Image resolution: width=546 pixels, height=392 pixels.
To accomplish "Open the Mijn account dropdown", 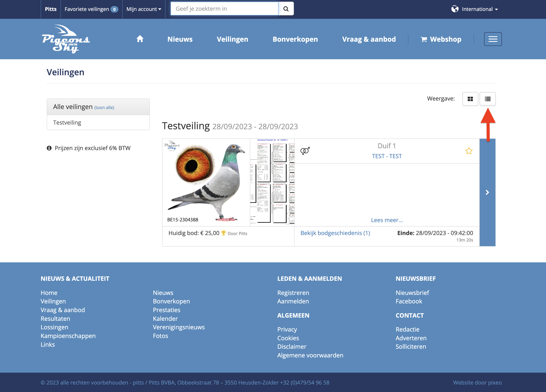I will pos(144,9).
